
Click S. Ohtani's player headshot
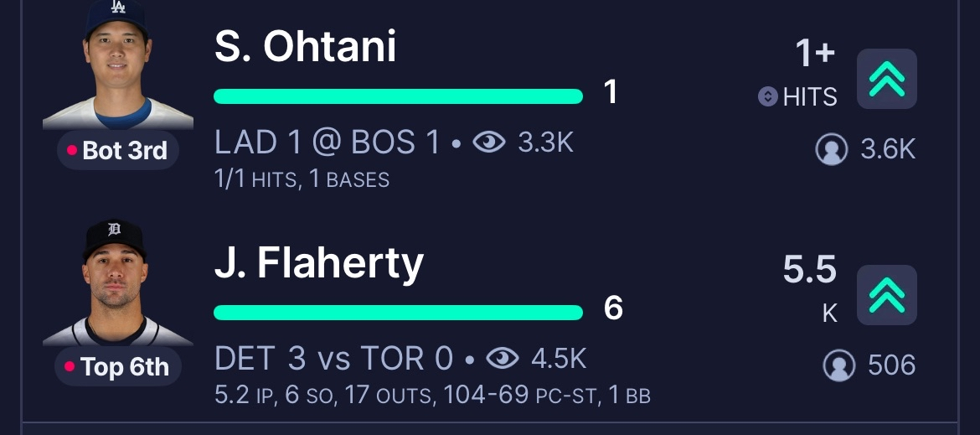pyautogui.click(x=117, y=65)
